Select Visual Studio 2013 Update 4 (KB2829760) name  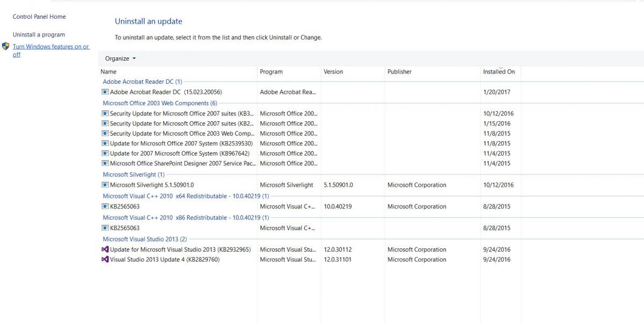pyautogui.click(x=165, y=260)
